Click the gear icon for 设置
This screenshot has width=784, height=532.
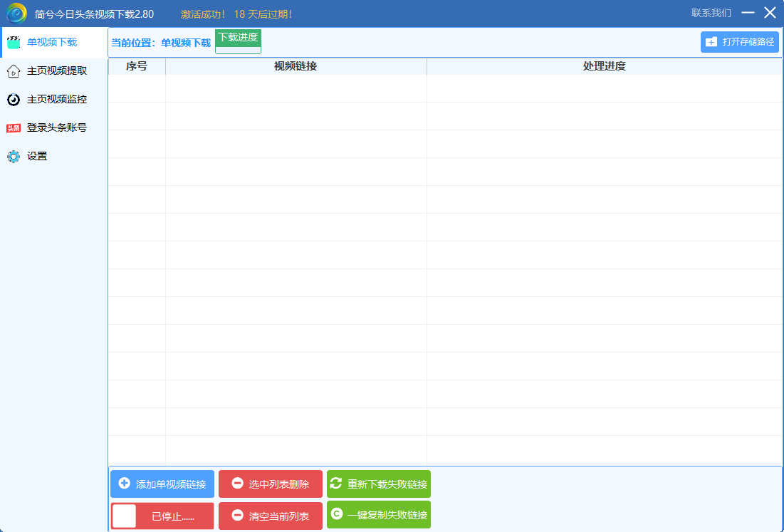click(x=14, y=156)
